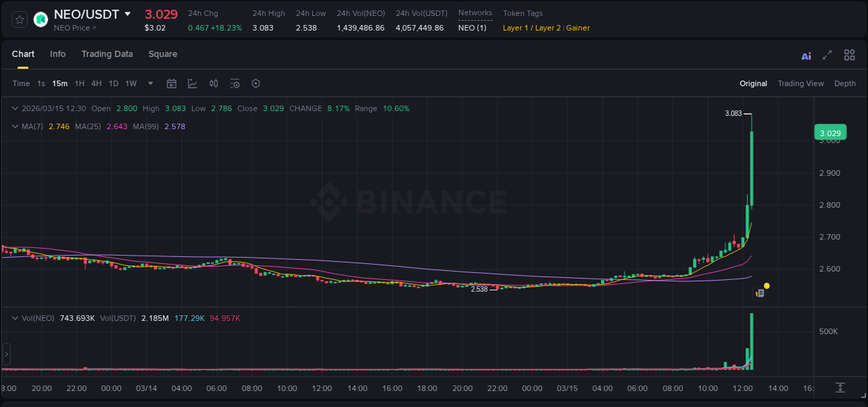Screen dimensions: 868x407
Task: Open more timeframes dropdown next to 1W
Action: coord(149,83)
